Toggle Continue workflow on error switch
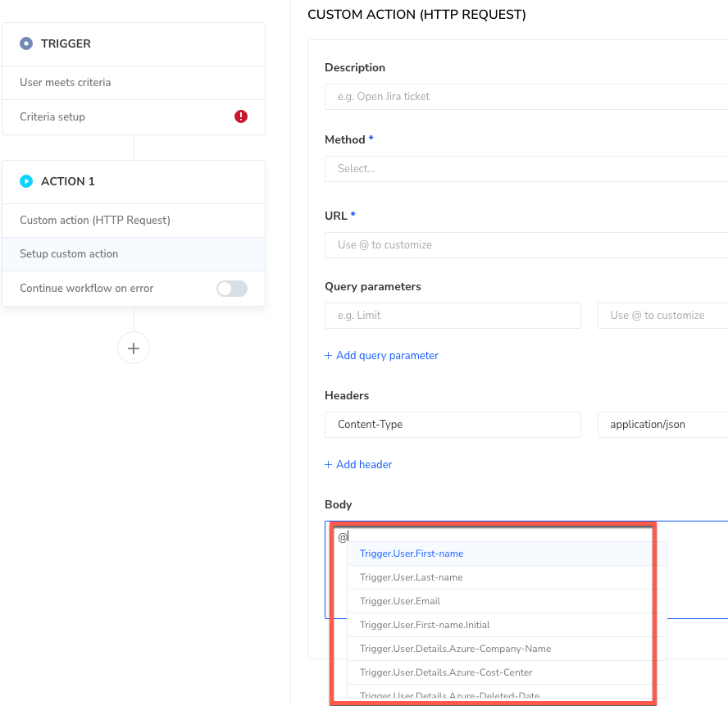 pyautogui.click(x=232, y=289)
